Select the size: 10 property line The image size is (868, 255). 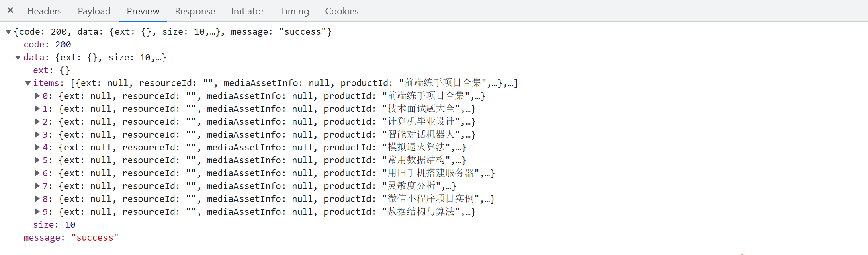[54, 225]
